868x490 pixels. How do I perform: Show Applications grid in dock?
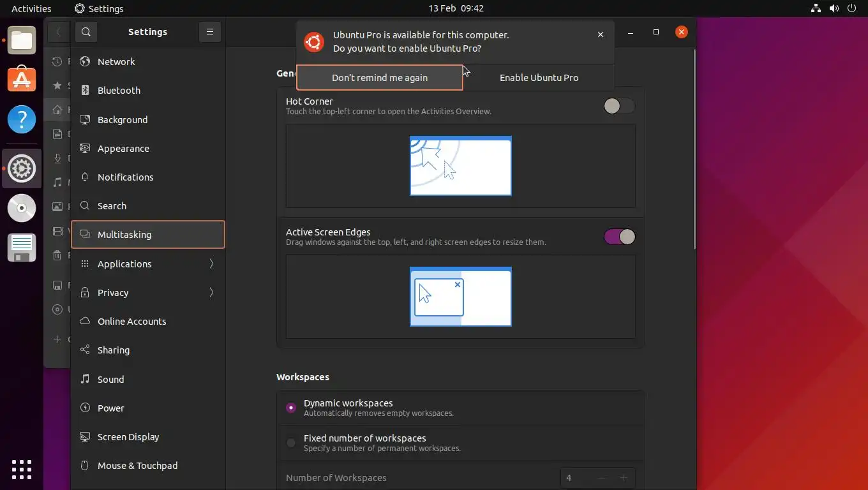(x=22, y=469)
